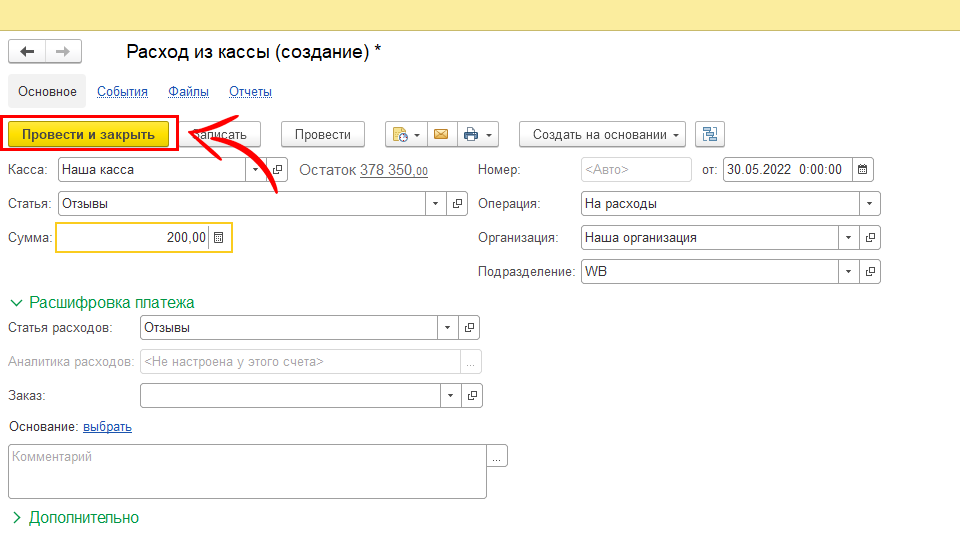Open the Подразделение dropdown arrow
Viewport: 960px width, 540px height.
pos(848,272)
